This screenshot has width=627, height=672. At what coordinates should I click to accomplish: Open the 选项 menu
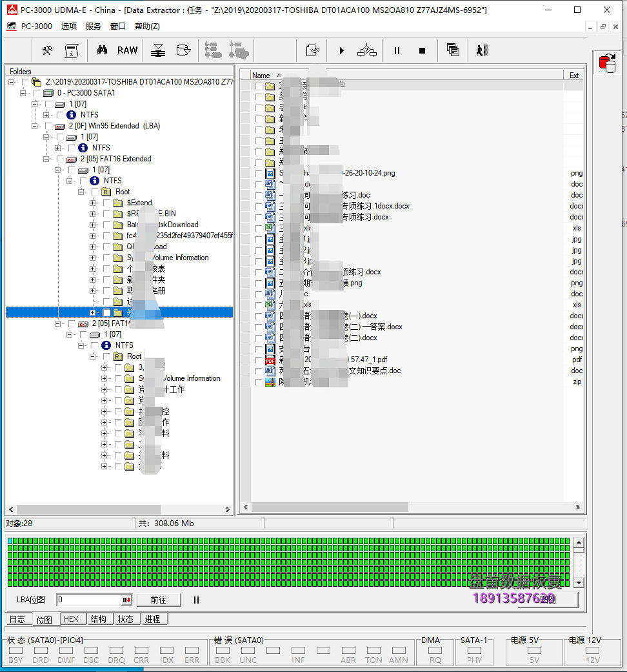tap(68, 26)
